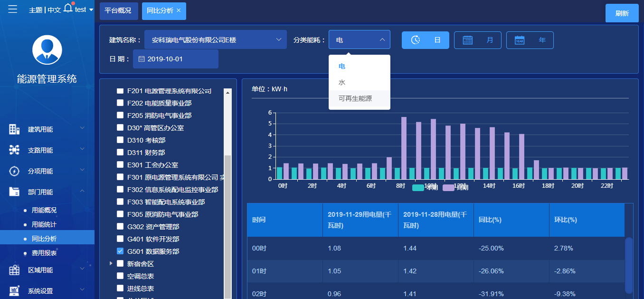Click the 部门用能 folder icon
The image size is (644, 299).
pos(14,192)
